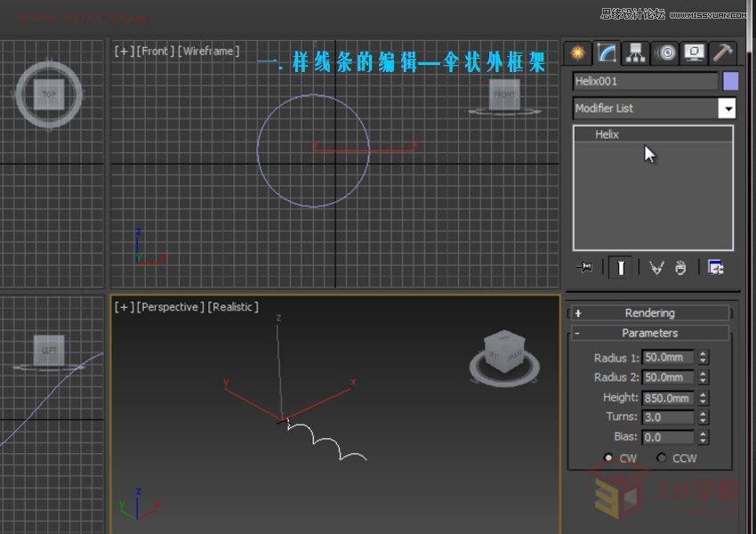Screen dimensions: 756x534
Task: Click the Pin Stack icon
Action: point(584,267)
